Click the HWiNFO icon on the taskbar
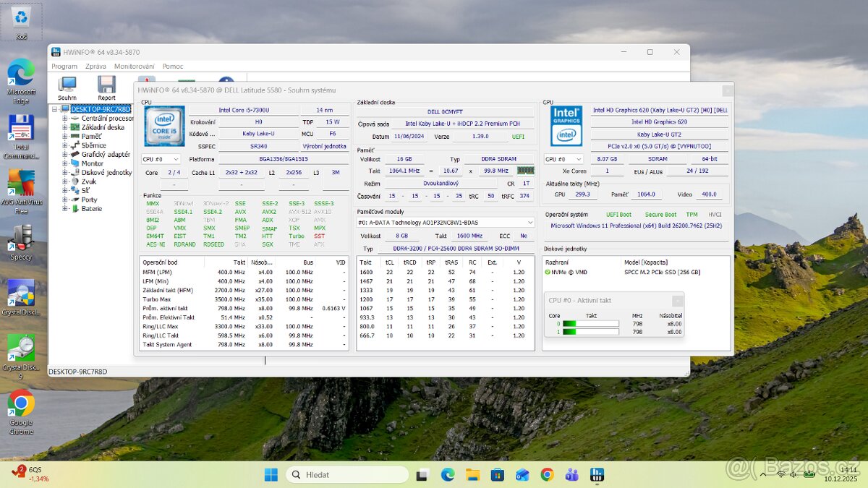 (596, 474)
